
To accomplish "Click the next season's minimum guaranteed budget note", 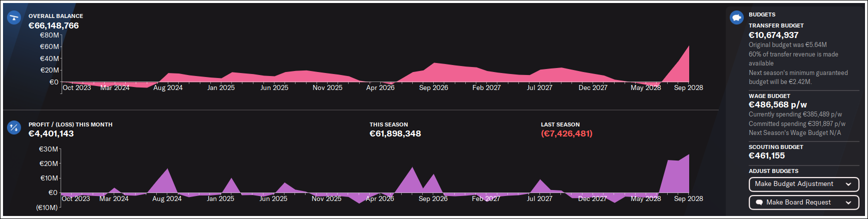I will [798, 77].
